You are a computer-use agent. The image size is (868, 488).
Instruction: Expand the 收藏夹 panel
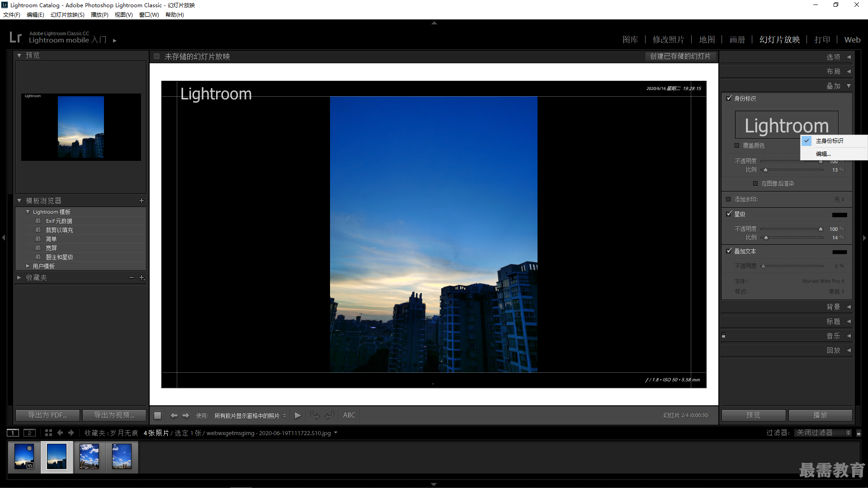click(x=19, y=277)
